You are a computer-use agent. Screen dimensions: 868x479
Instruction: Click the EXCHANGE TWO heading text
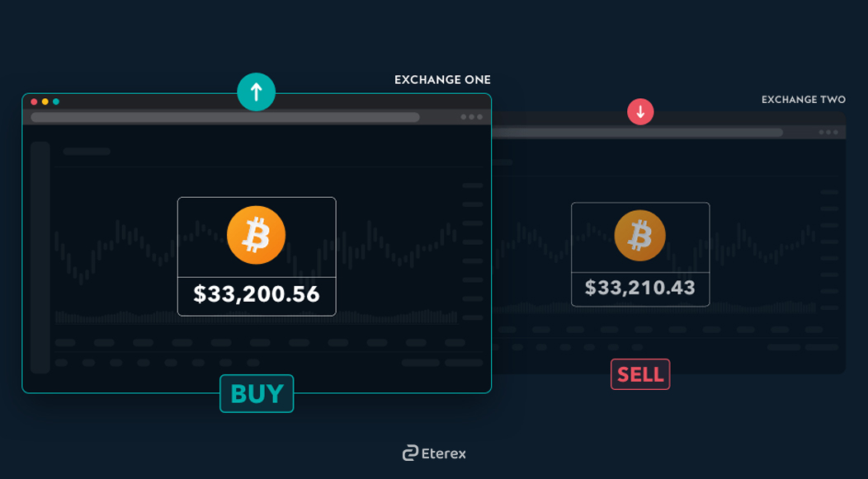coord(804,100)
